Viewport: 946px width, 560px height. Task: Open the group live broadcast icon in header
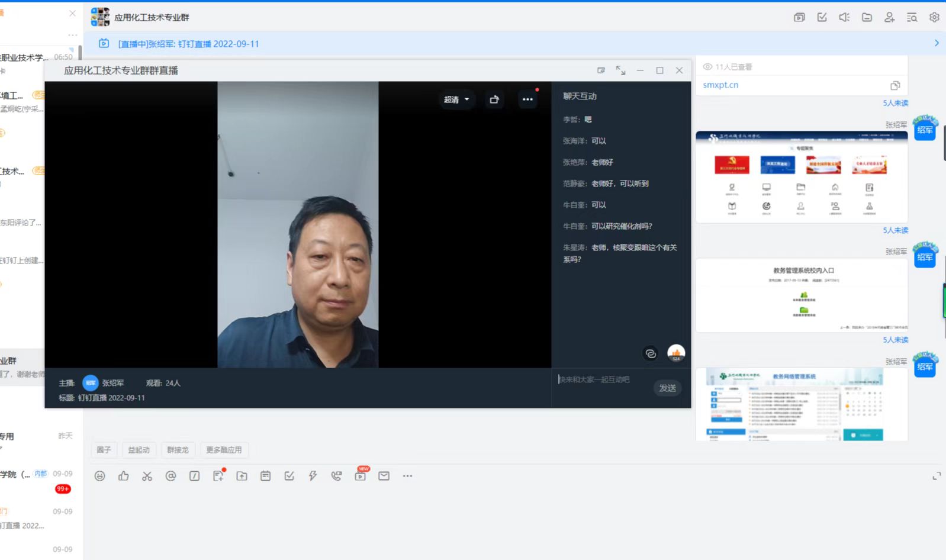click(x=799, y=17)
